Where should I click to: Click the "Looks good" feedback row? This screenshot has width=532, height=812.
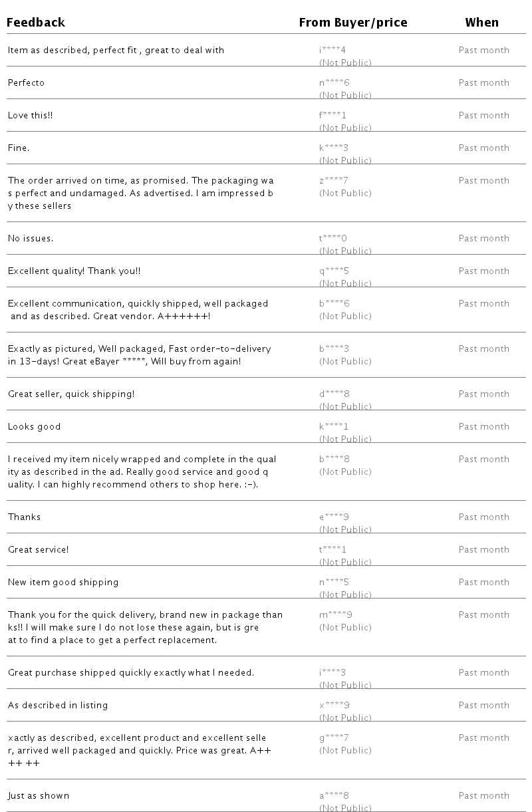(34, 426)
